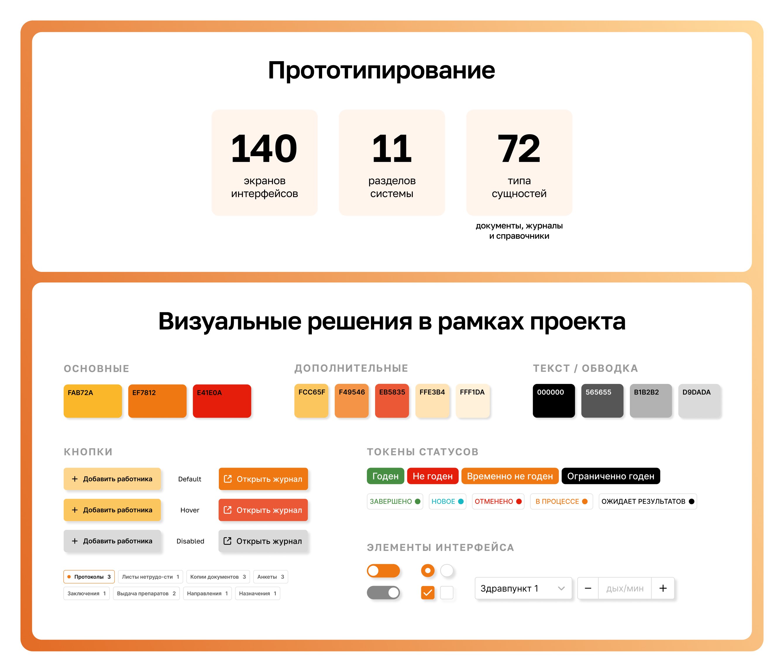Screen dimensions: 784x672
Task: Uncheck the orange checked checkbox
Action: [428, 592]
